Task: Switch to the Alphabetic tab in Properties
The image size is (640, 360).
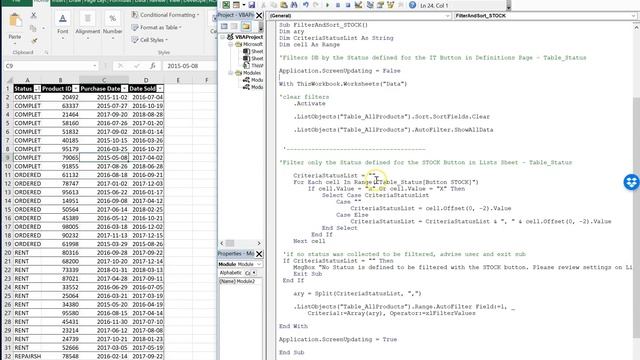Action: tap(231, 272)
